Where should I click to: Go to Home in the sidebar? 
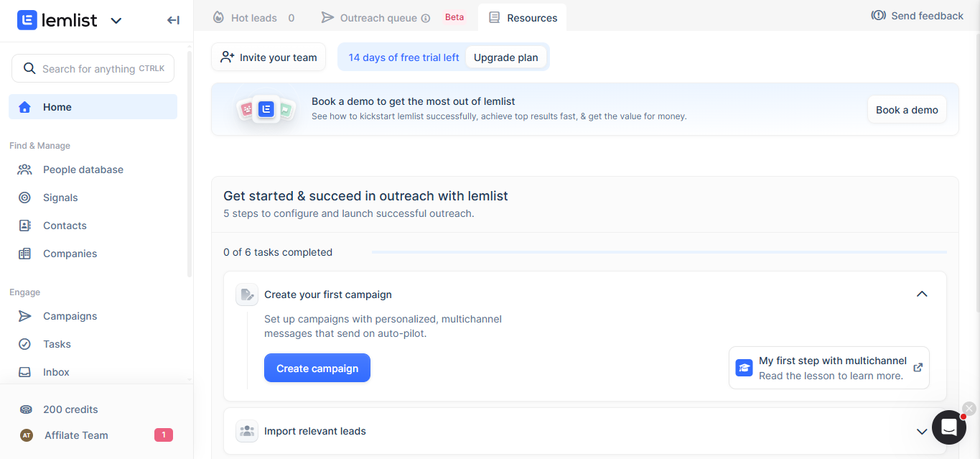pyautogui.click(x=93, y=107)
